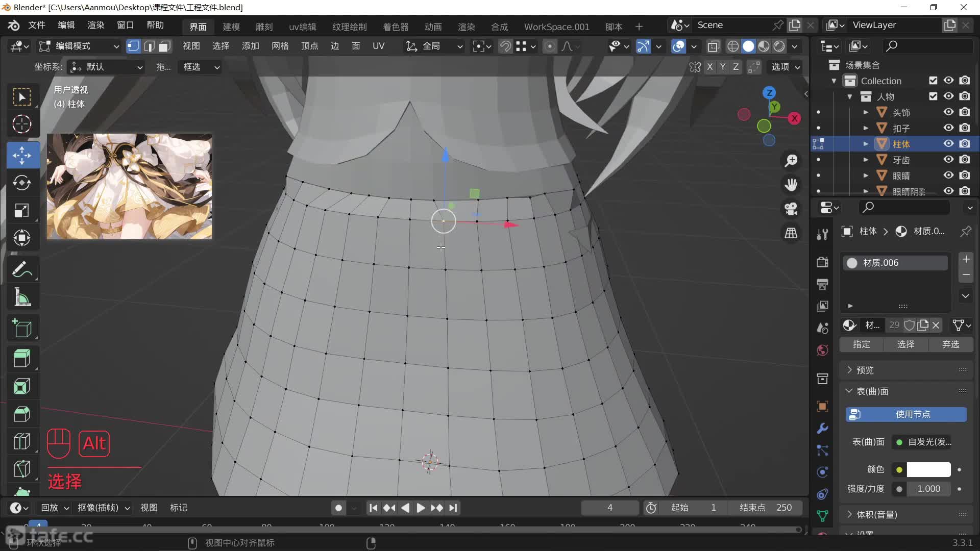Expand the 头饰 tree item
This screenshot has height=551, width=980.
point(866,112)
